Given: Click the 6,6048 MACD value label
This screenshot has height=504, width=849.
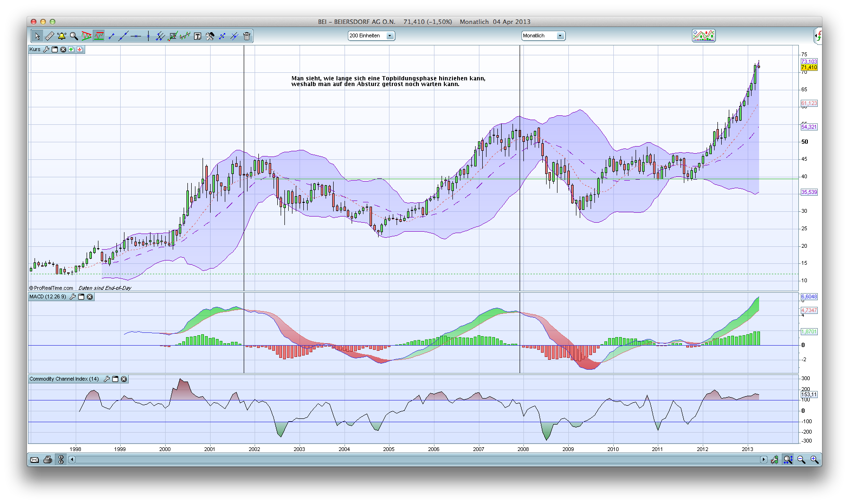Looking at the screenshot, I should tap(809, 296).
